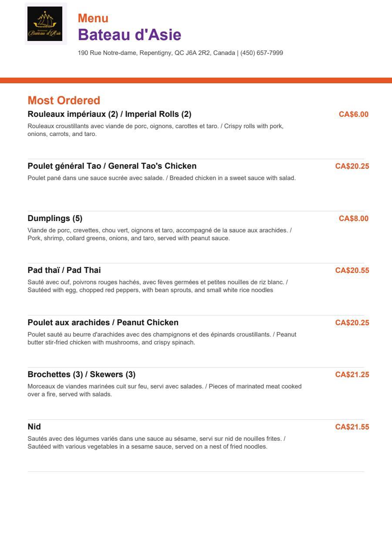Click the Dumplings description with peanut sauce

(159, 234)
